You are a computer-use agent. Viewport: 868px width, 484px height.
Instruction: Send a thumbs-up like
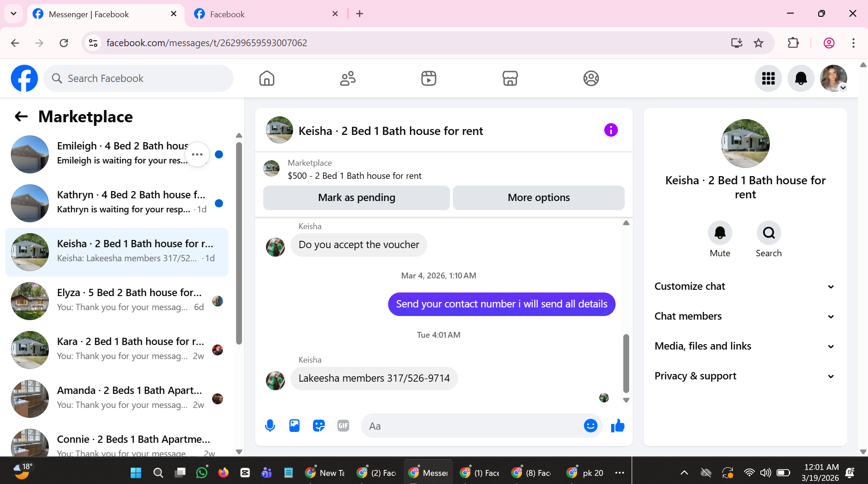pyautogui.click(x=617, y=426)
